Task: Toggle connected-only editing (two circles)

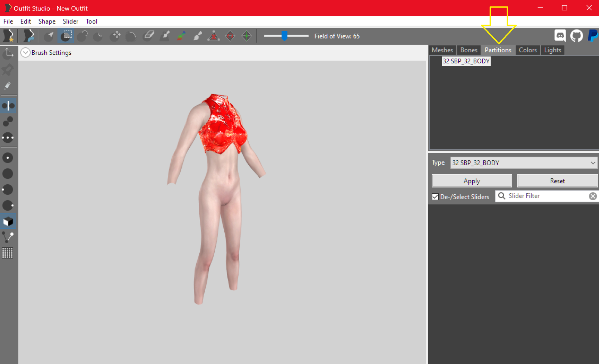Action: click(8, 122)
